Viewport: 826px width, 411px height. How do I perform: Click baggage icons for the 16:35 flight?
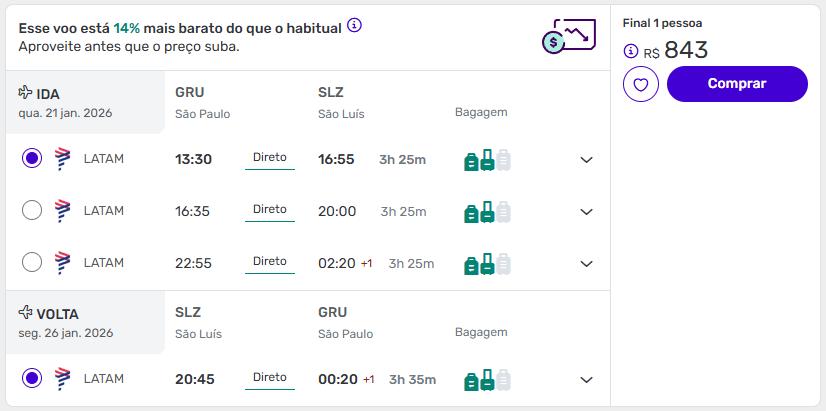pyautogui.click(x=487, y=211)
